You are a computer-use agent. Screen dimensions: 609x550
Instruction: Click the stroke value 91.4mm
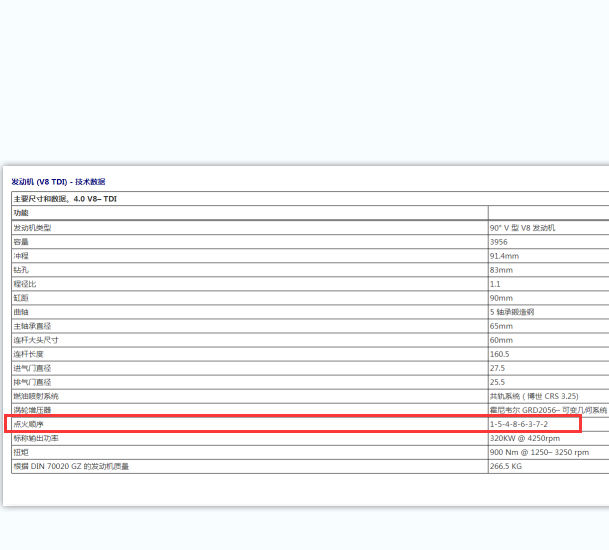click(x=505, y=256)
